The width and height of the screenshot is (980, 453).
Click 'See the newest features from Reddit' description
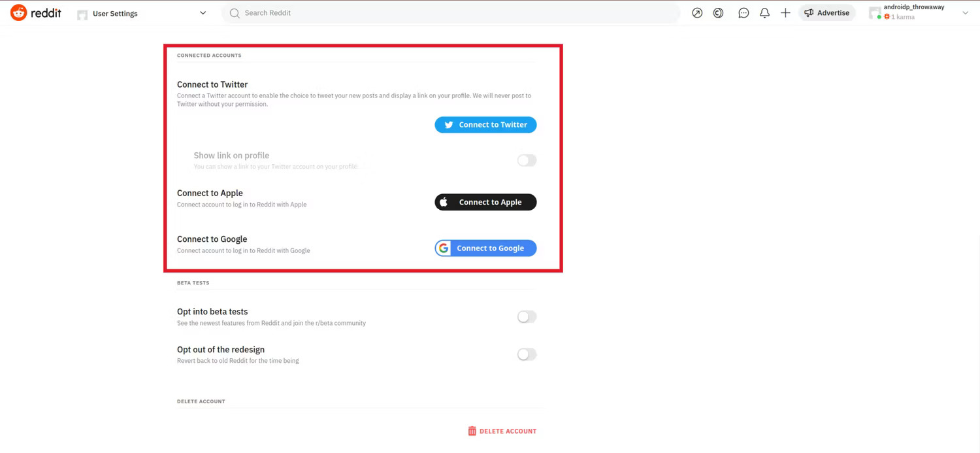[271, 323]
